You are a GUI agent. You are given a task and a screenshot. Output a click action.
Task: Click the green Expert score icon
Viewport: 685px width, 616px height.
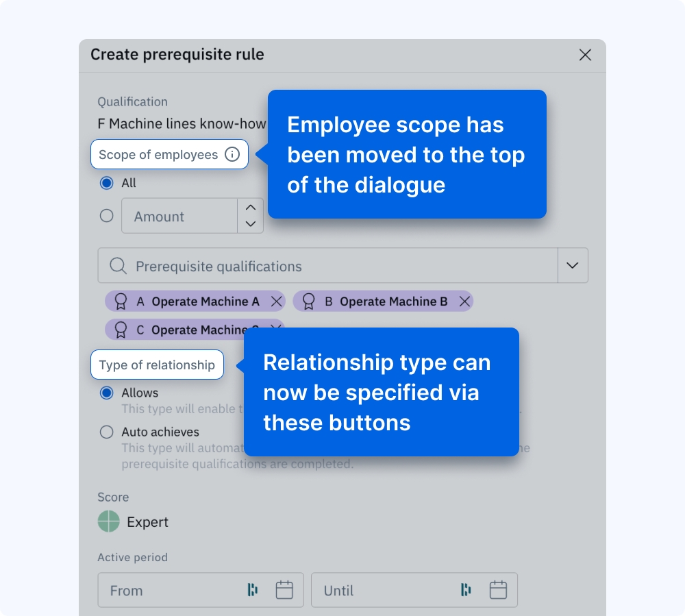108,522
